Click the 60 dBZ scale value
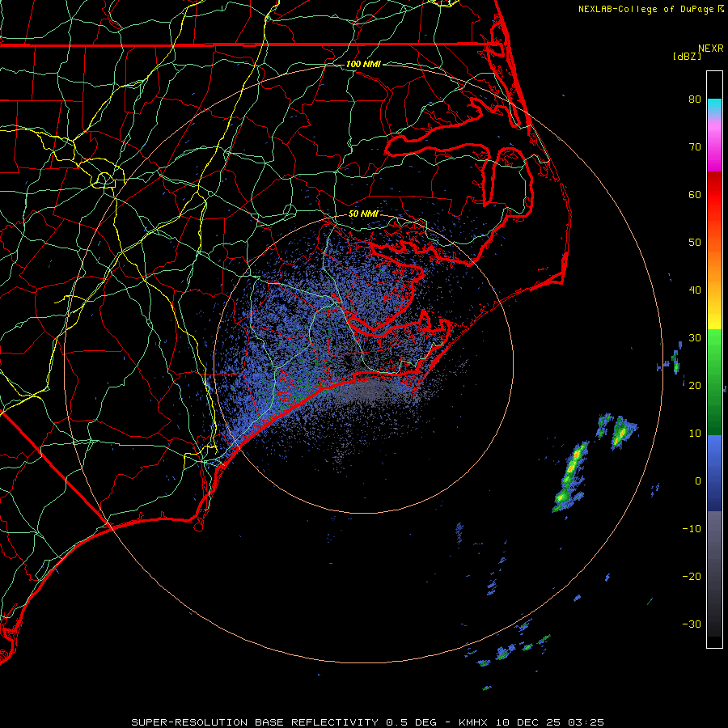This screenshot has width=728, height=728. point(695,194)
